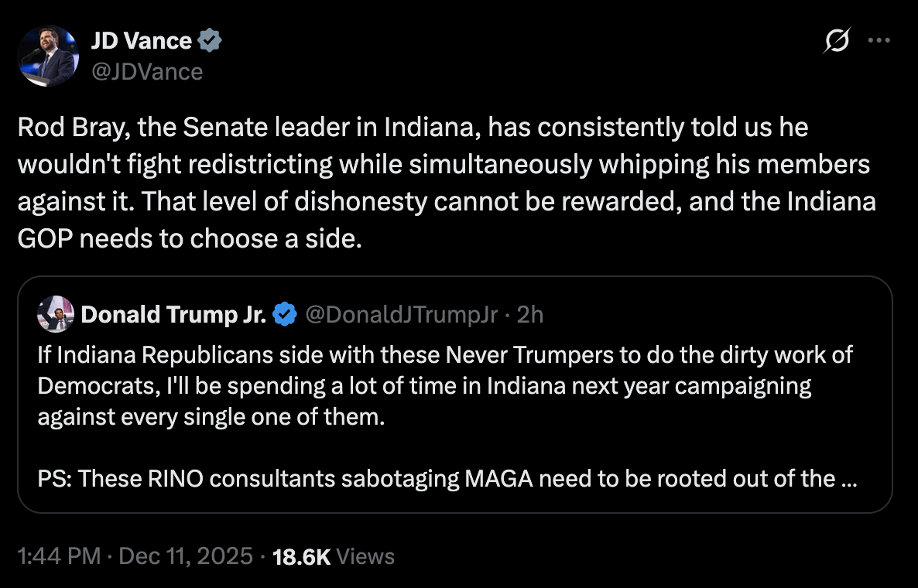The image size is (918, 588).
Task: Open the three-dot More options menu
Action: coord(879,40)
